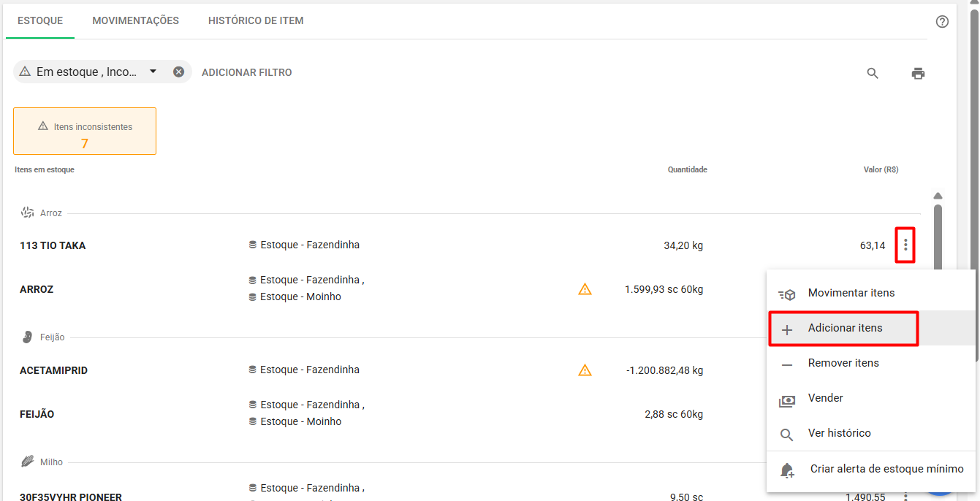Screen dimensions: 980x501
Task: Click warning icon on ARROZ row
Action: click(x=585, y=289)
